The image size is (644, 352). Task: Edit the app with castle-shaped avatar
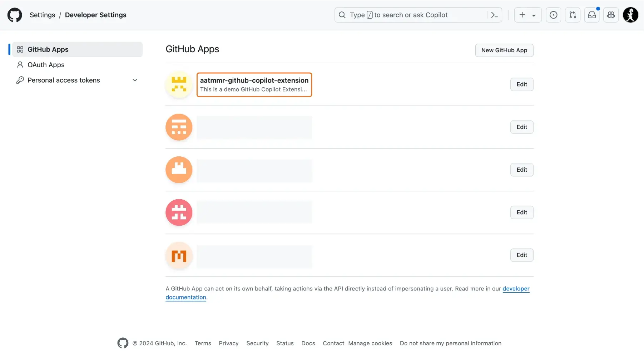[522, 170]
